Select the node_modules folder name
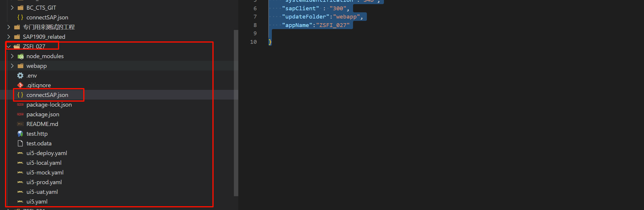The width and height of the screenshot is (644, 210). coord(45,56)
